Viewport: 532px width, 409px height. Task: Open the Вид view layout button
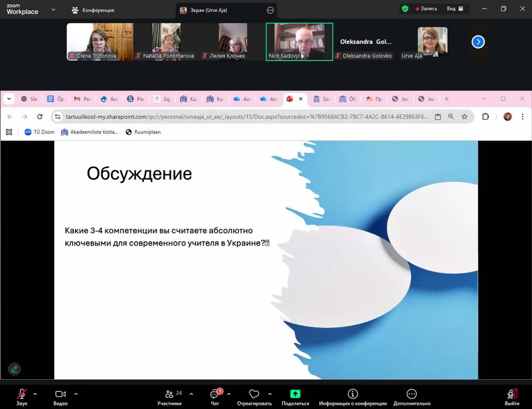[x=455, y=9]
